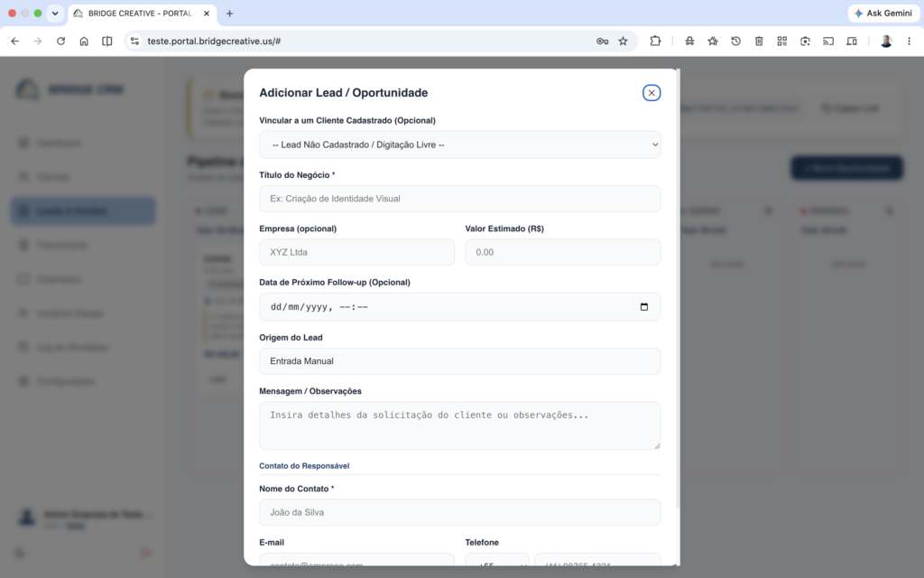Screen dimensions: 924x578
Task: Open browser extensions puzzle icon
Action: [655, 42]
